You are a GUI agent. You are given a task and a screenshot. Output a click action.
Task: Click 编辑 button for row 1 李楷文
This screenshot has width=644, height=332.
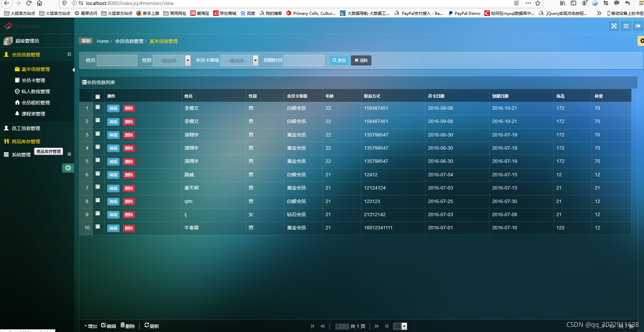coord(113,108)
